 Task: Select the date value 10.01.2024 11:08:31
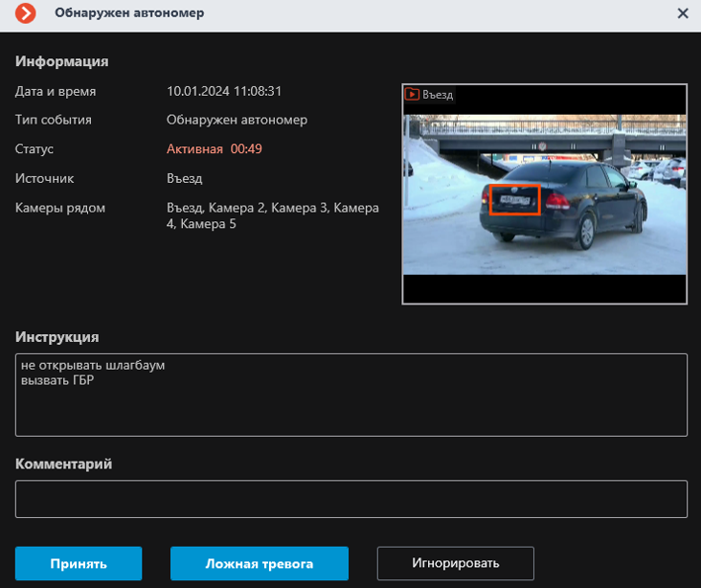(x=224, y=91)
